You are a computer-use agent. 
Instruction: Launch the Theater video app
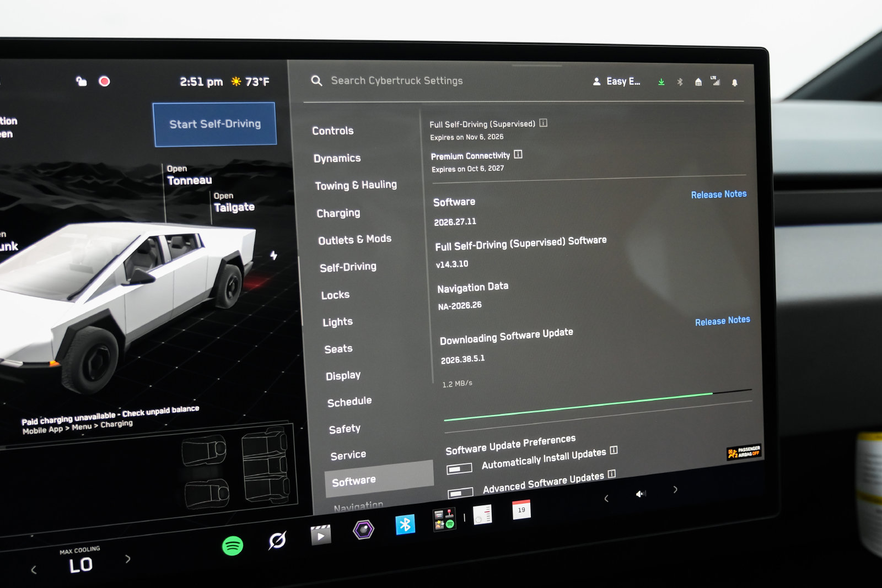(321, 535)
